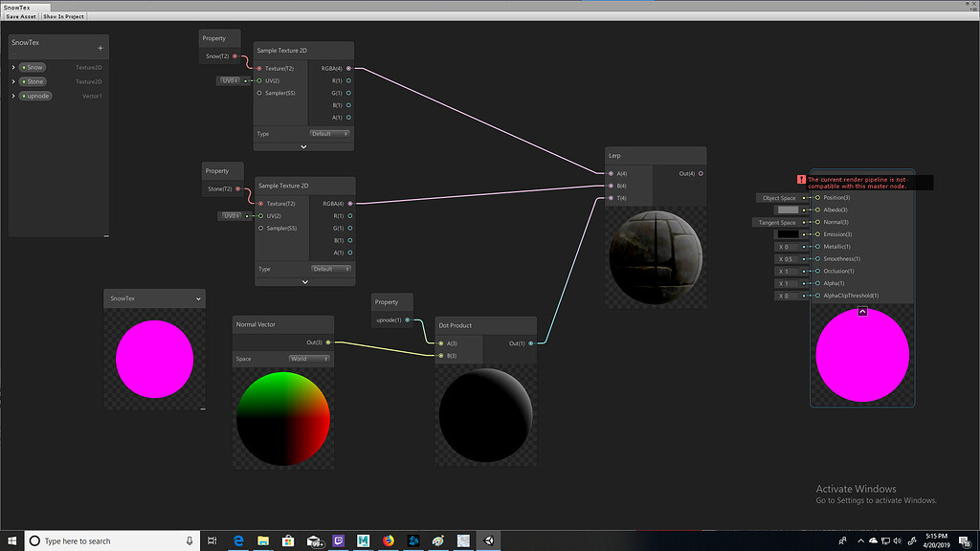Click the Save Asset button
Screen dimensions: 980x551
[x=19, y=16]
